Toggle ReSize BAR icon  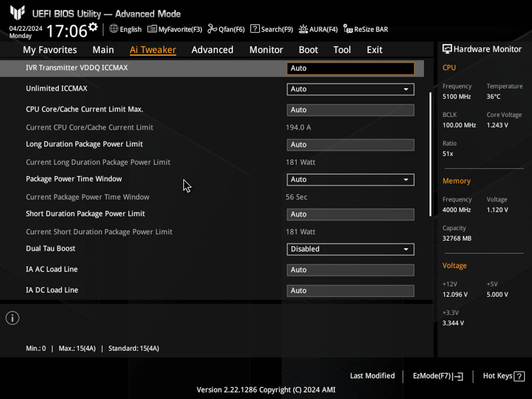coord(348,29)
